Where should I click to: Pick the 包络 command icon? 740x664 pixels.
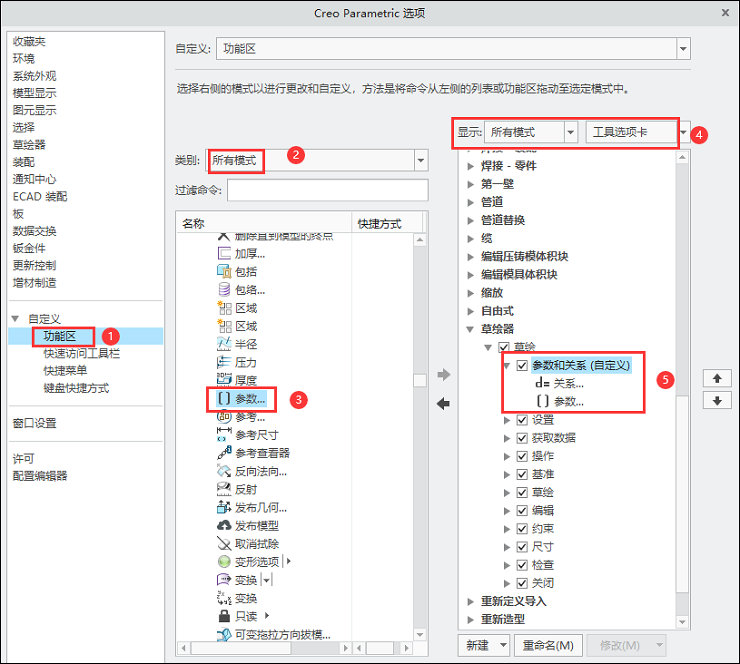pyautogui.click(x=224, y=289)
